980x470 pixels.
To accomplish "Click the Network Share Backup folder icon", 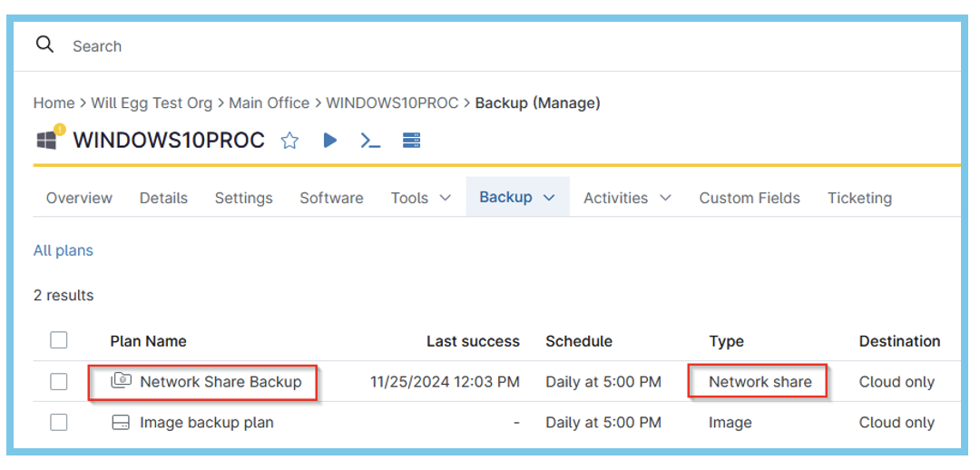I will (122, 381).
